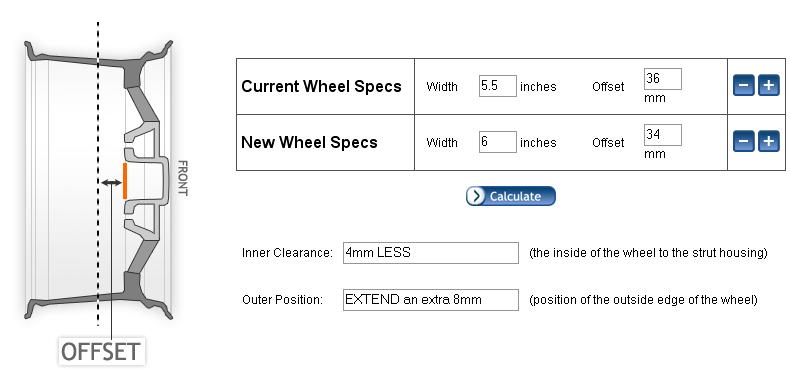Select the New Wheel Offset input field
The image size is (790, 384).
663,135
